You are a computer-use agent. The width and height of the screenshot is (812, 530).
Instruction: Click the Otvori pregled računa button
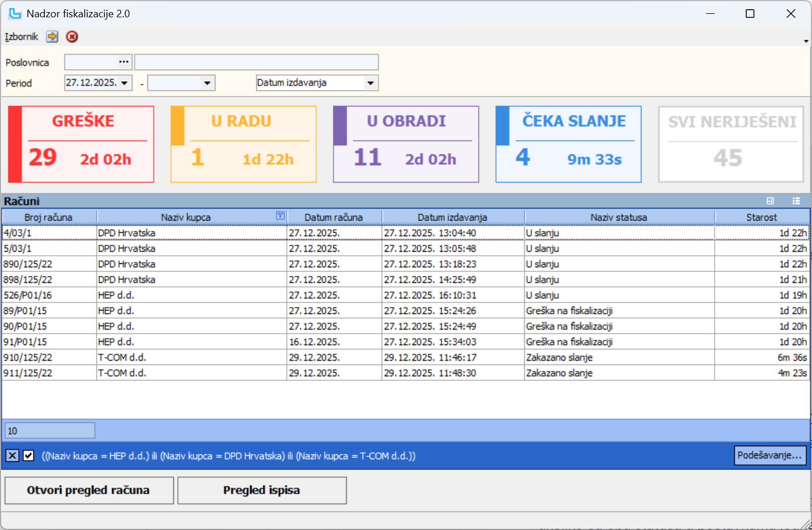[89, 490]
